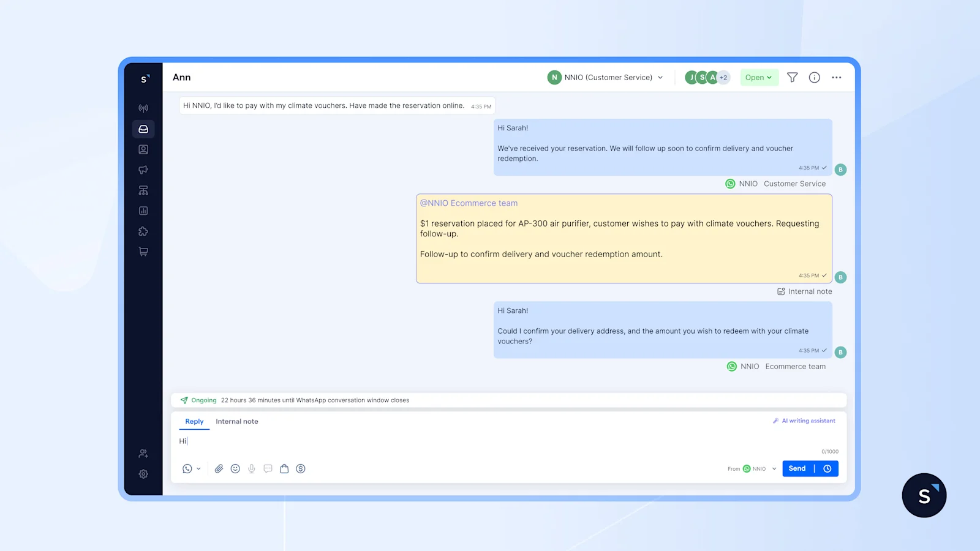Click the filter funnel icon in the header

pos(792,77)
